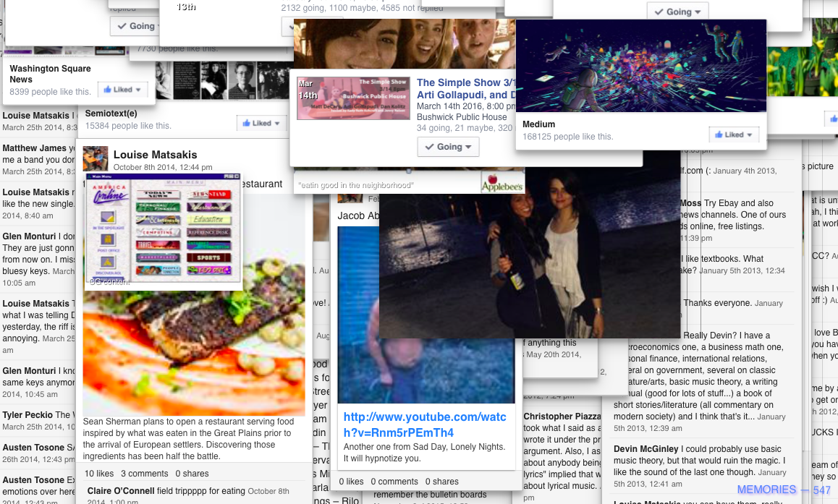The height and width of the screenshot is (504, 838).
Task: Click 0 shares under the restaurant post
Action: (192, 474)
